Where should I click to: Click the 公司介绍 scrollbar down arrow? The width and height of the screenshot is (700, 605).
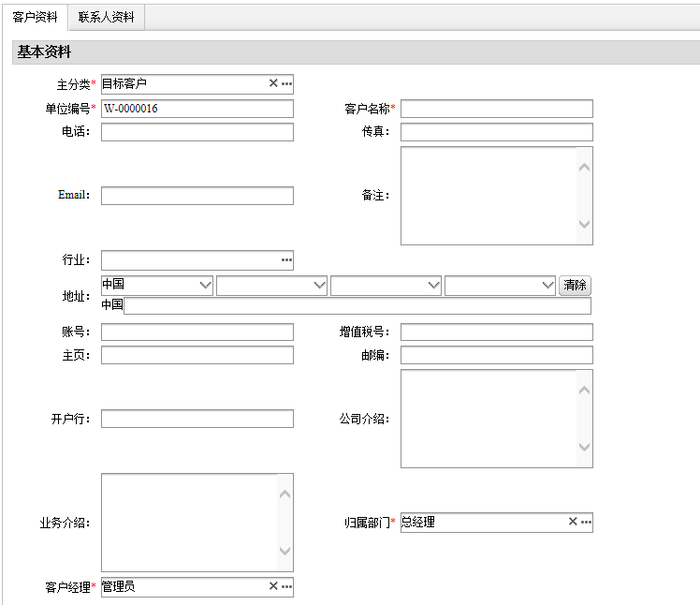tap(584, 447)
